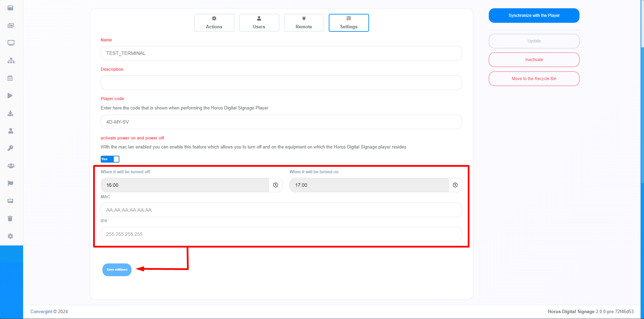Open the trash bin sidebar icon
This screenshot has height=319, width=644.
click(x=10, y=219)
